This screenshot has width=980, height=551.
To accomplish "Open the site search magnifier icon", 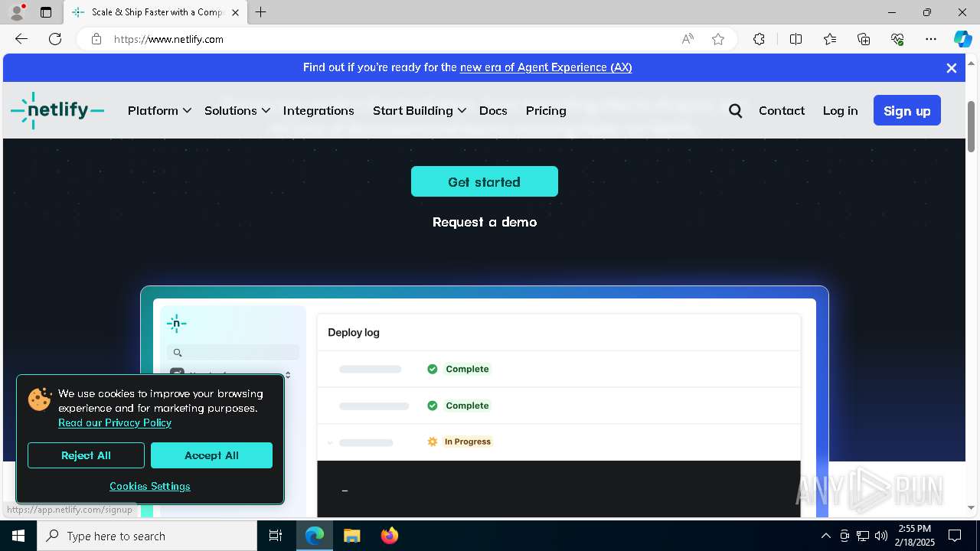I will [x=736, y=111].
